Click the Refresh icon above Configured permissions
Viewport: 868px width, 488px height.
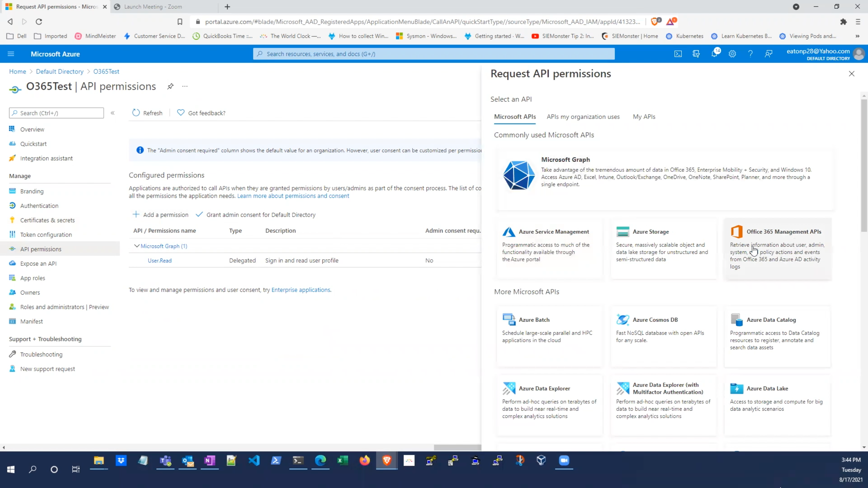(136, 113)
